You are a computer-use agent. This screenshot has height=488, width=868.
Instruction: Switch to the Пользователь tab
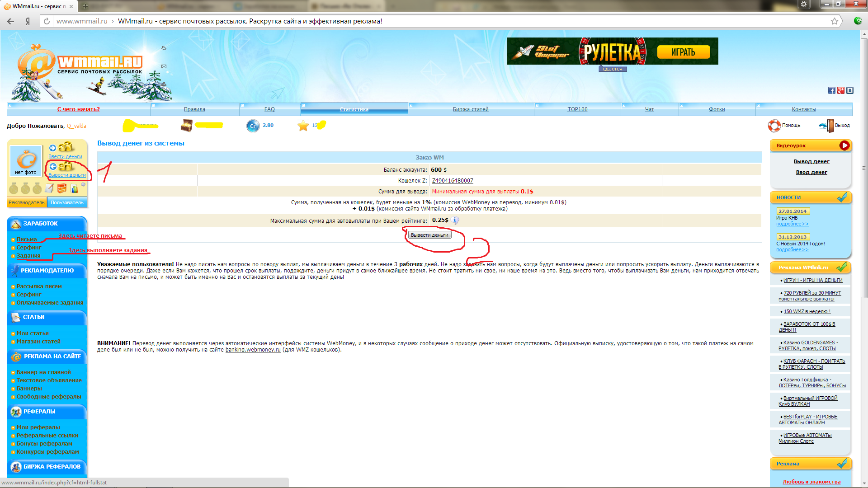click(x=67, y=202)
